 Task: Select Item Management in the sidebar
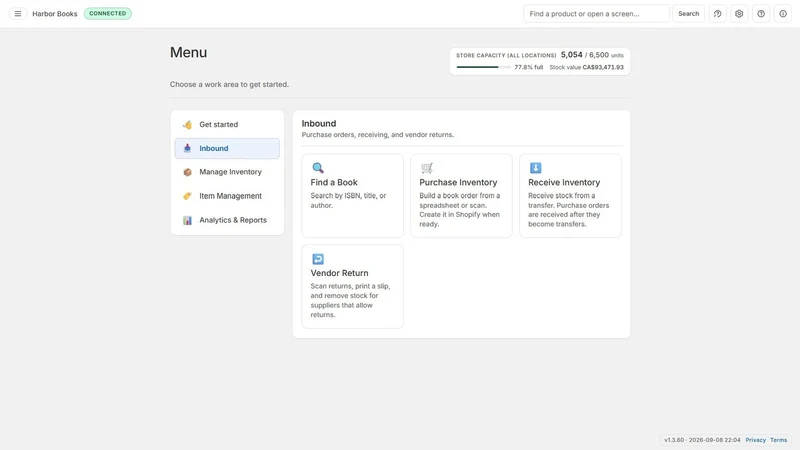point(227,196)
